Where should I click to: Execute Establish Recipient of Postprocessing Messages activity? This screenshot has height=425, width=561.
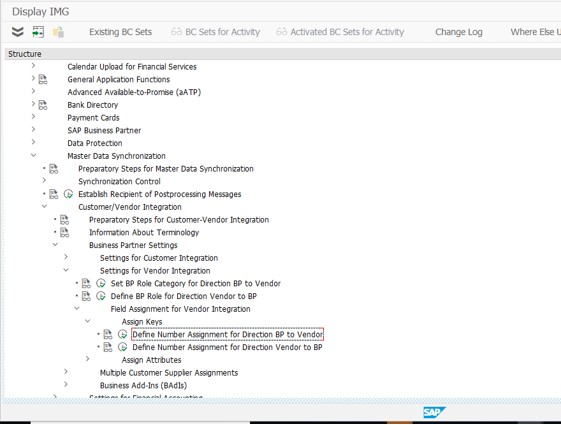[x=68, y=194]
